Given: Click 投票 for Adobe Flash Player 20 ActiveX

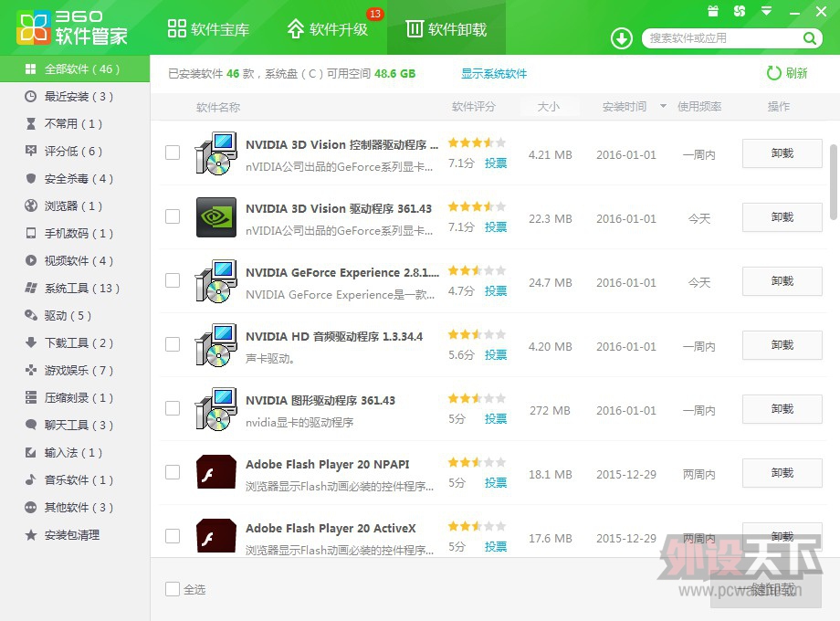Looking at the screenshot, I should coord(496,546).
